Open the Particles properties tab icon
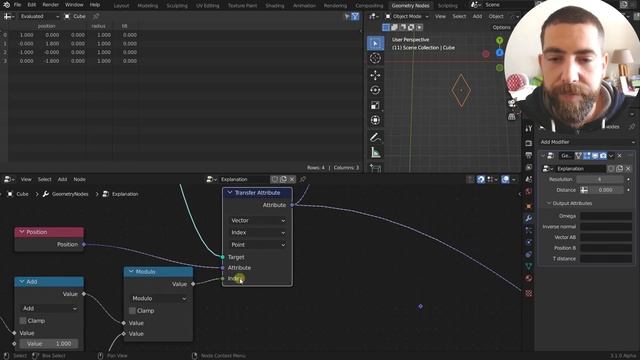Viewport: 640px width, 360px height. (529, 230)
